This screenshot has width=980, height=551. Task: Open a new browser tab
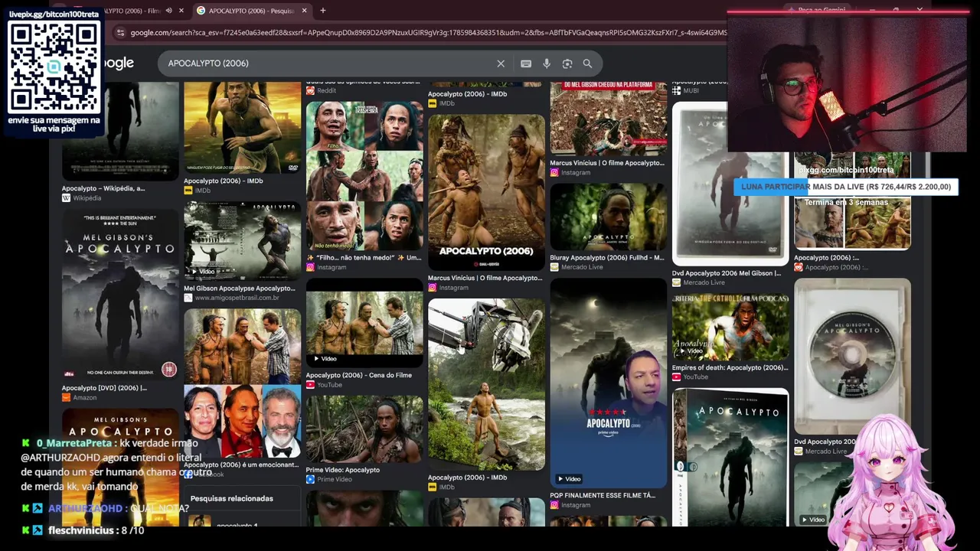click(323, 11)
